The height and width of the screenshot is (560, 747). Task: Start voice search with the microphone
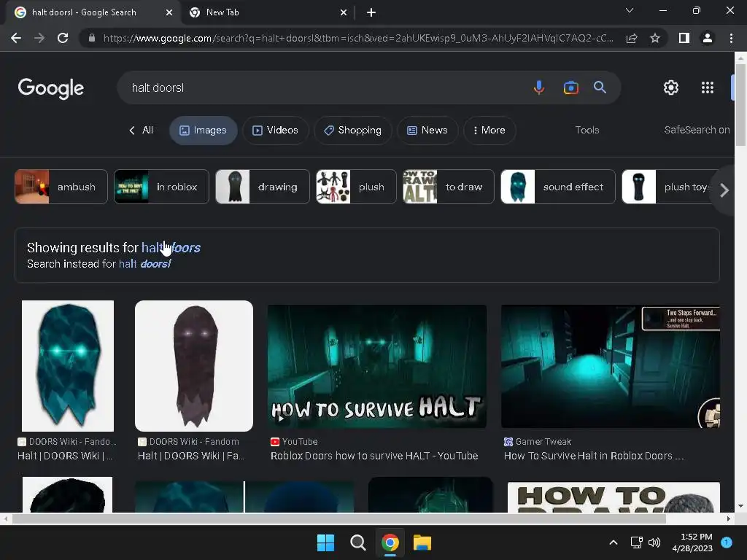(539, 87)
